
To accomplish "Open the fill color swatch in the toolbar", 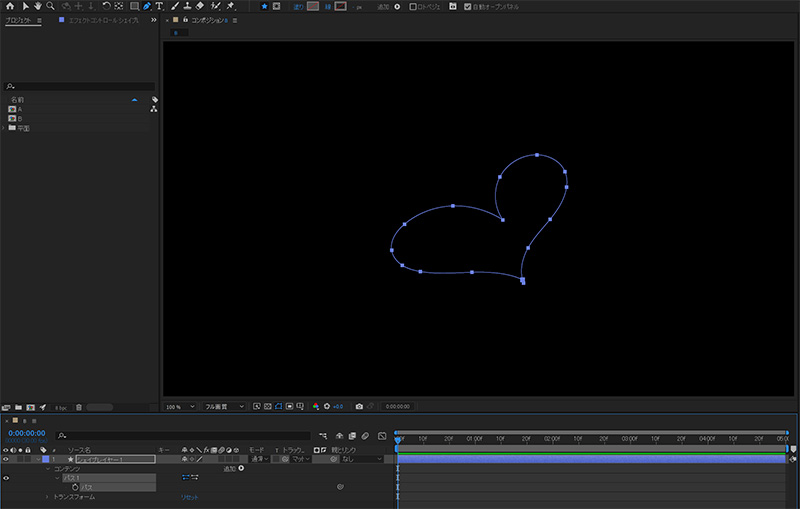I will point(312,6).
